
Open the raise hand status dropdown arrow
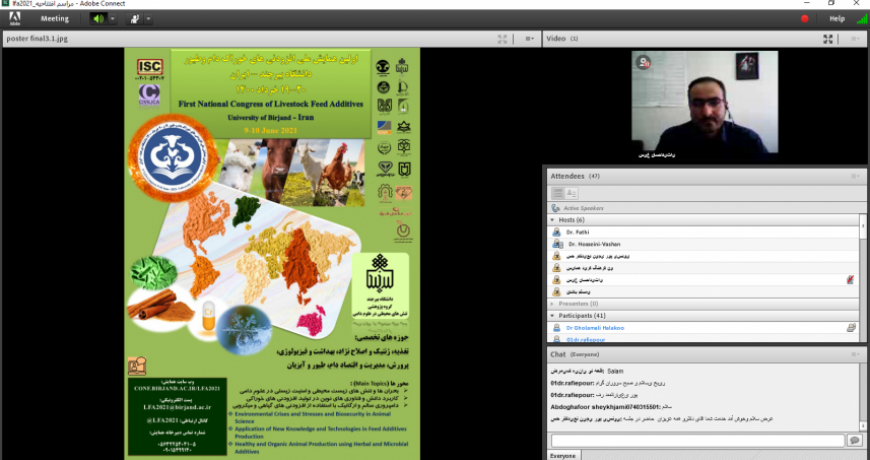pyautogui.click(x=148, y=18)
